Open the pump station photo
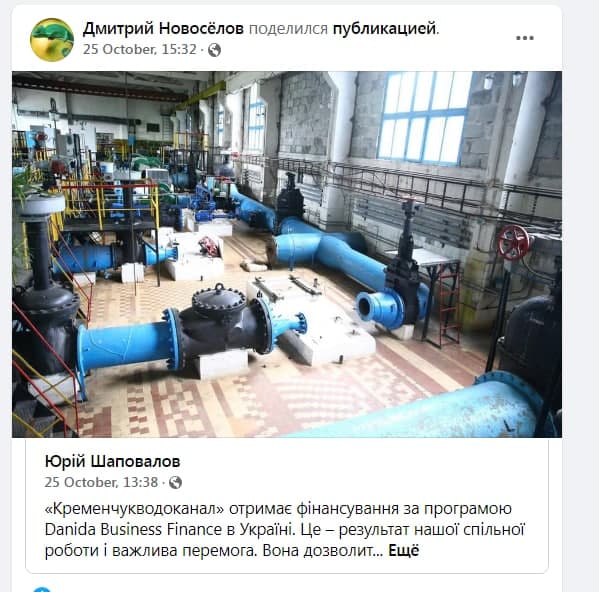This screenshot has width=599, height=592. [x=287, y=254]
